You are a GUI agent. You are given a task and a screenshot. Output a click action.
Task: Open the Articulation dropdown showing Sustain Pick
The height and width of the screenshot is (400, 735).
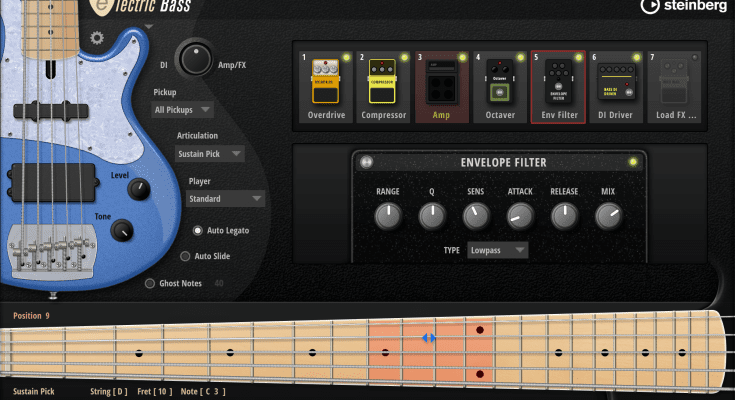pyautogui.click(x=210, y=154)
